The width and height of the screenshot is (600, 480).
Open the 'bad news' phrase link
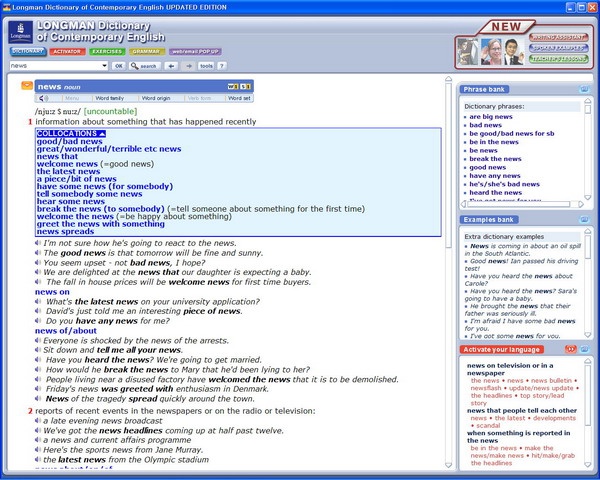[x=485, y=125]
